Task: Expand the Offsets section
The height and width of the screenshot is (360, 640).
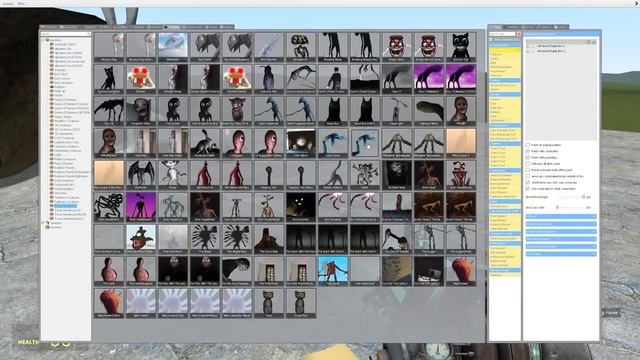Action: point(560,216)
